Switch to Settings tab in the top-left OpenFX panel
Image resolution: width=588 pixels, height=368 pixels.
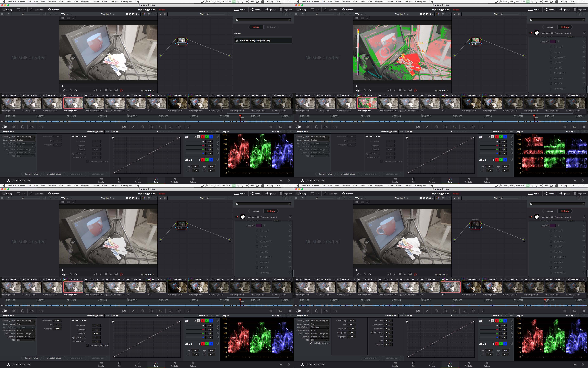pos(271,27)
